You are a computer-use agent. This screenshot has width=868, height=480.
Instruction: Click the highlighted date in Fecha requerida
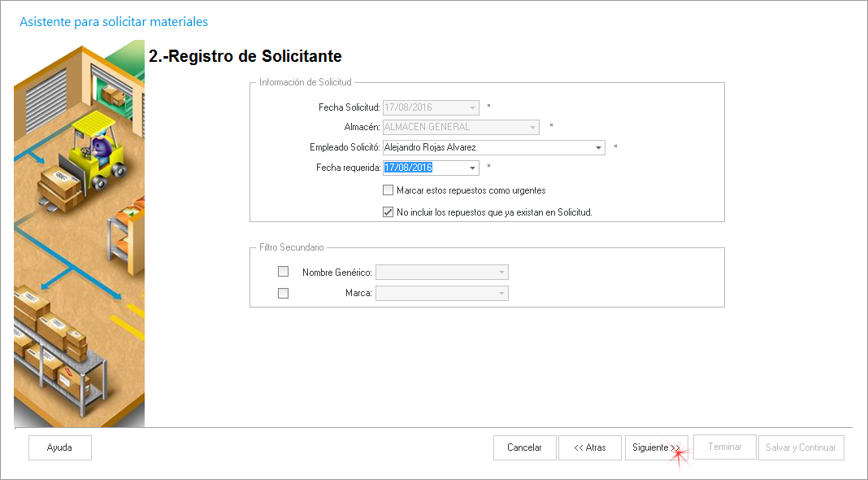408,168
